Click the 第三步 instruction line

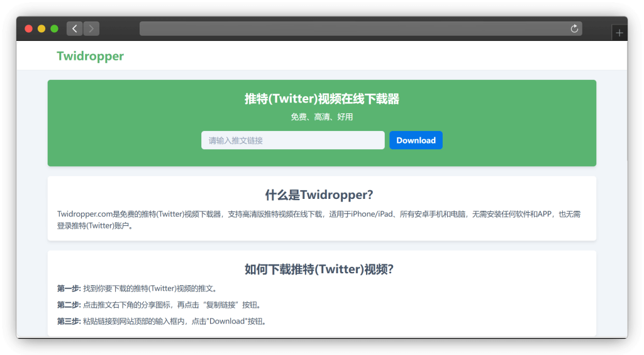pyautogui.click(x=161, y=322)
